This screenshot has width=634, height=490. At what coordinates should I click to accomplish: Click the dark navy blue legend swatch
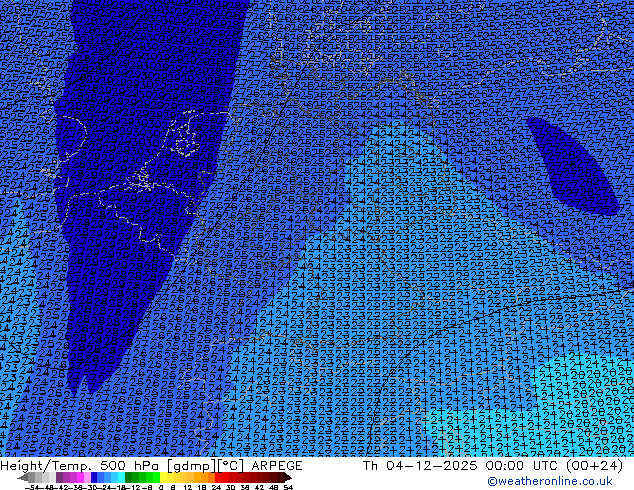[x=94, y=477]
